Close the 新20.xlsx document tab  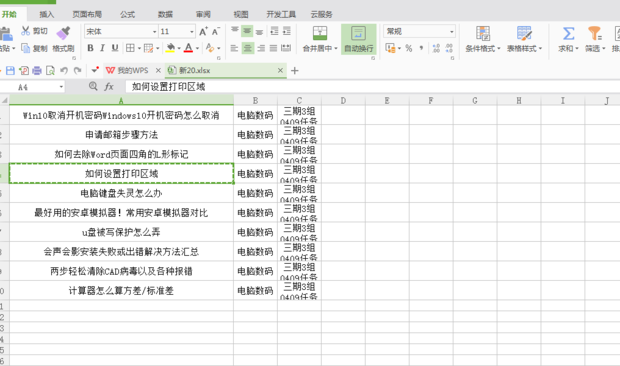click(x=280, y=71)
